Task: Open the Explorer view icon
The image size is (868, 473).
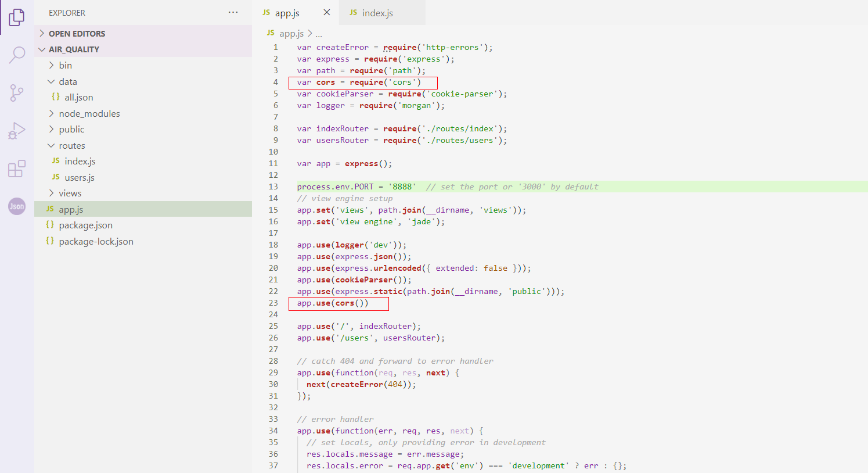Action: (17, 17)
